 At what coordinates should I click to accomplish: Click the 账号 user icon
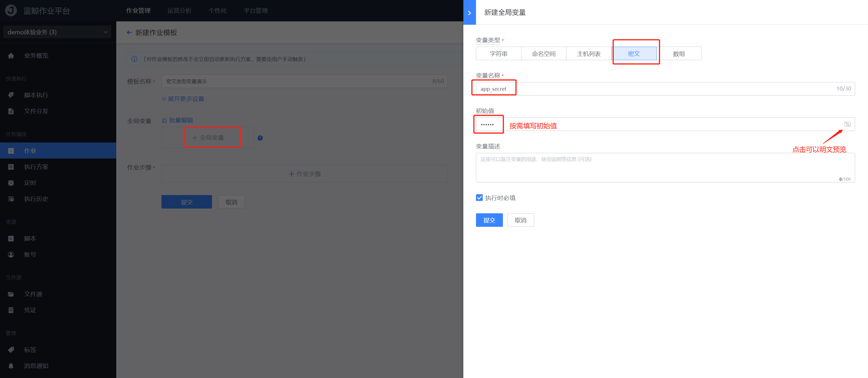point(11,255)
